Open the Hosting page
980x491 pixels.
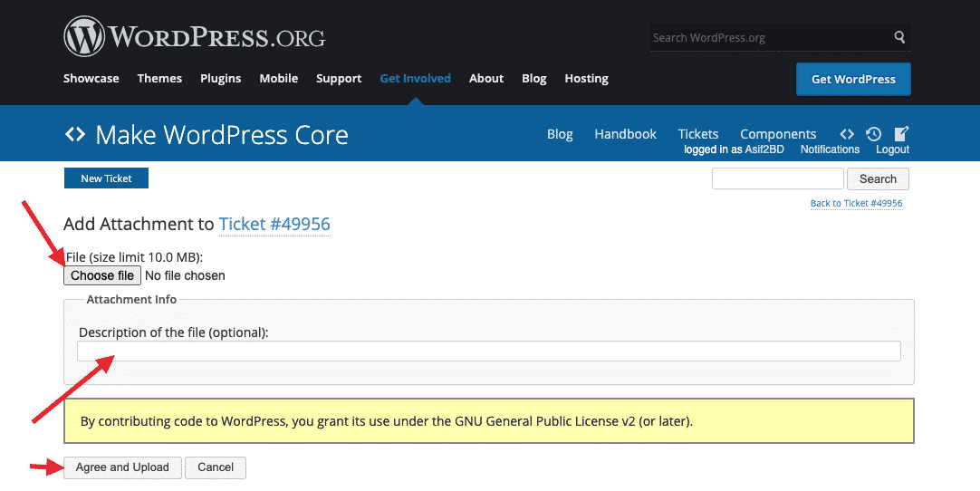[586, 78]
